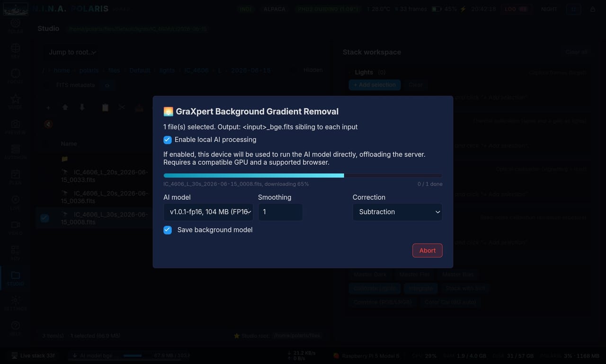Click the ALPACA status badge
Viewport: 606px width, 364px height.
(274, 9)
